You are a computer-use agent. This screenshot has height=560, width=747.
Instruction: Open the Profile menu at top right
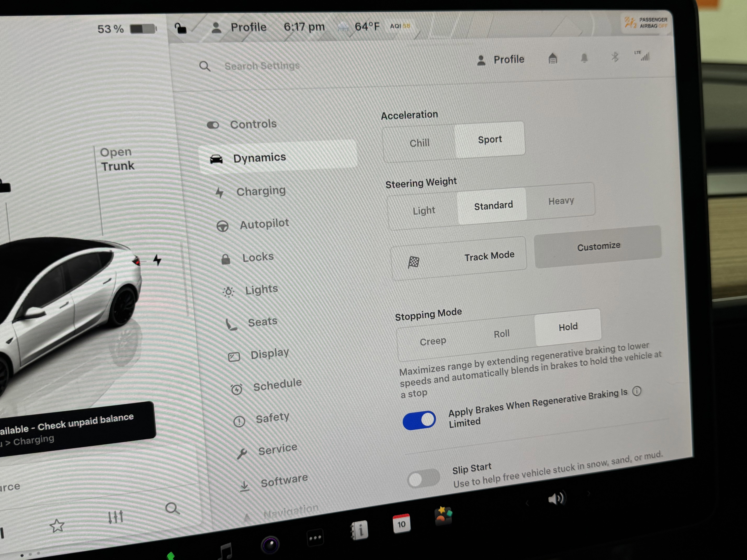(x=500, y=59)
